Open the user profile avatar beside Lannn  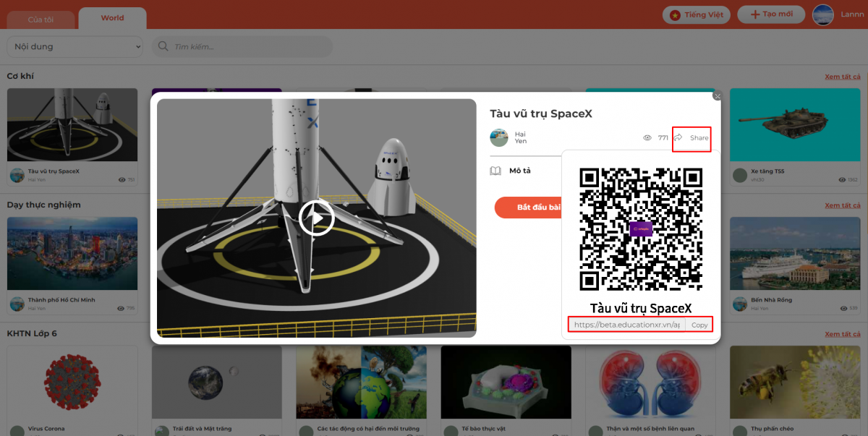(x=823, y=14)
